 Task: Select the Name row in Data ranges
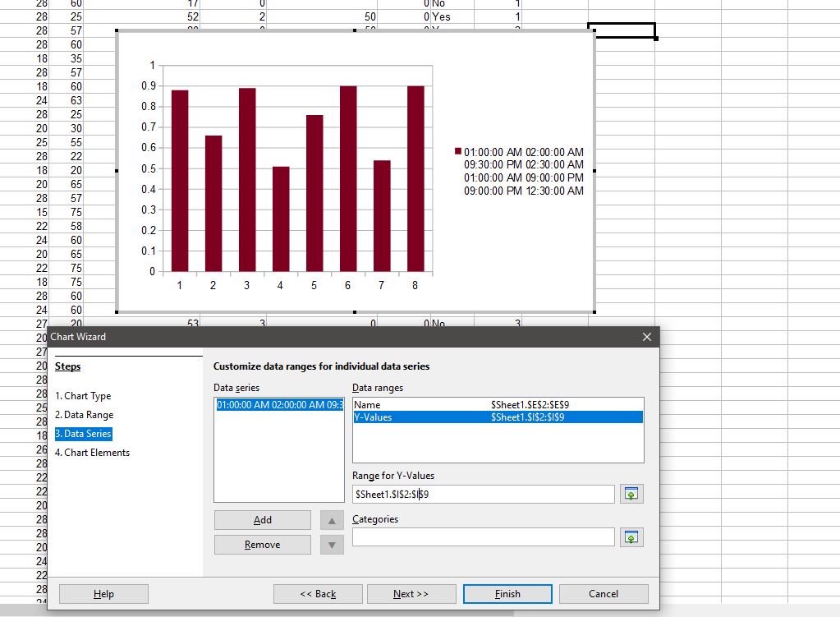coord(498,405)
